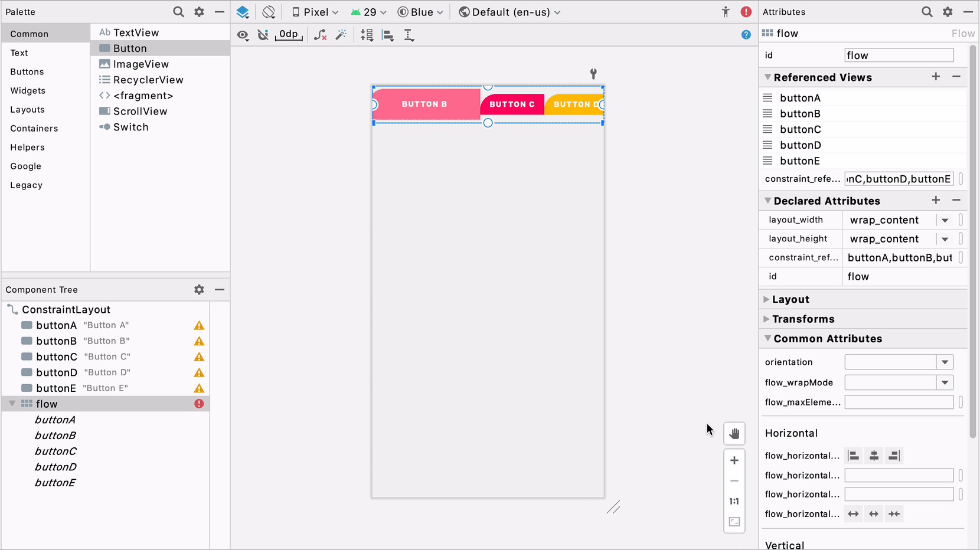Minimize the Component Tree panel
The width and height of the screenshot is (980, 550).
220,290
